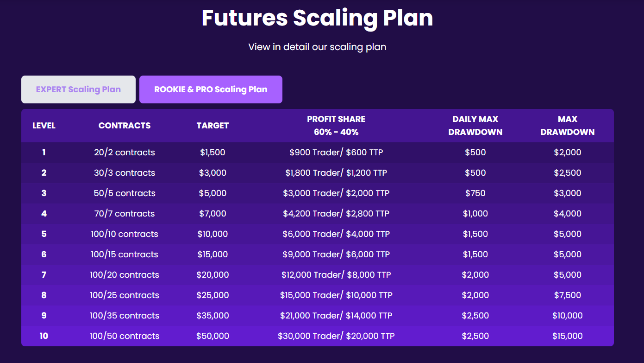Select the 70/7 contracts cell

click(125, 214)
